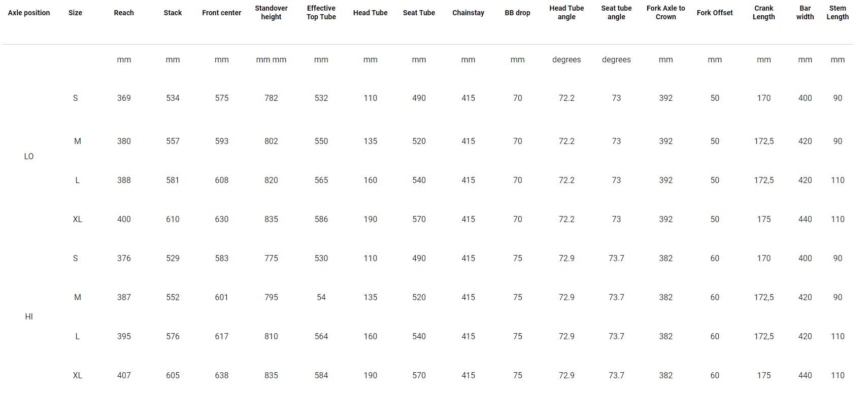Select the BB drop column header
Viewport: 868px width, 396px height.
pos(517,13)
